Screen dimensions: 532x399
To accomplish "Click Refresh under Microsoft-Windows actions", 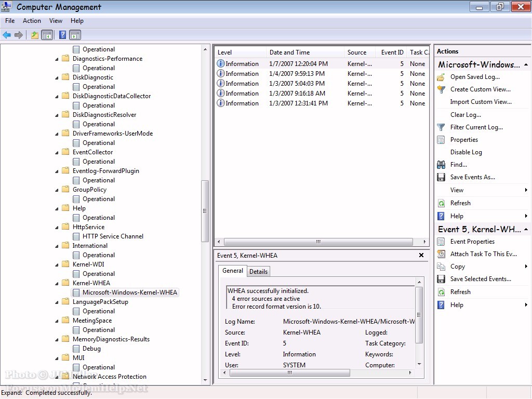I will coord(460,203).
